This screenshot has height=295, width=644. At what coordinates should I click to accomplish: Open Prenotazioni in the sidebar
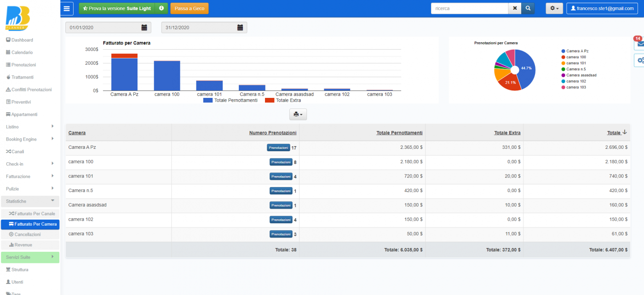tap(21, 65)
